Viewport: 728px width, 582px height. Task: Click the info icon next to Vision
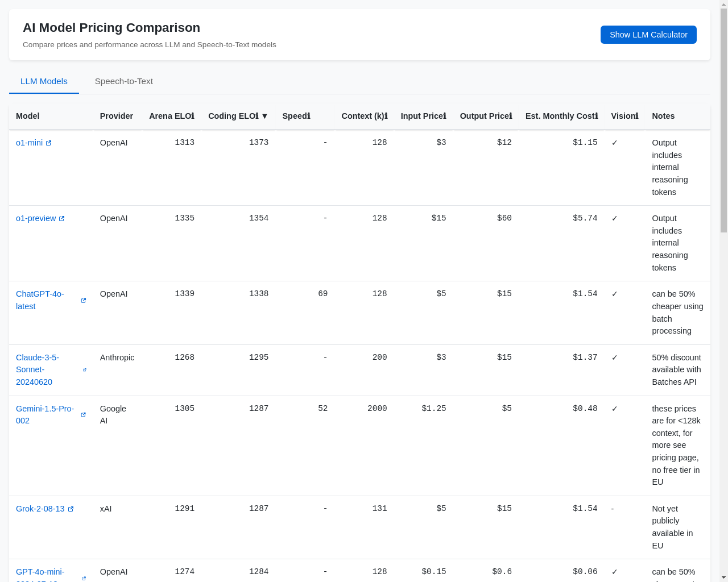[x=636, y=116]
